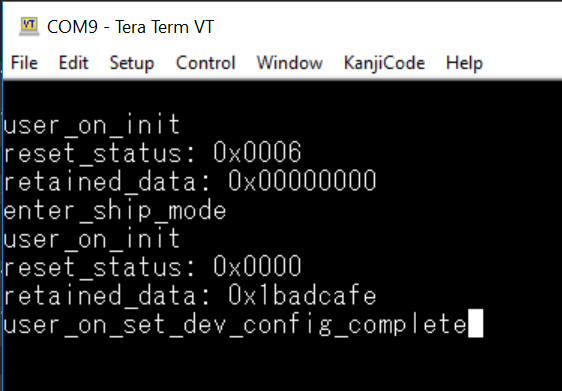Click the blank terminal line above user_on_init
Viewport: 562px width, 391px height.
pos(281,96)
